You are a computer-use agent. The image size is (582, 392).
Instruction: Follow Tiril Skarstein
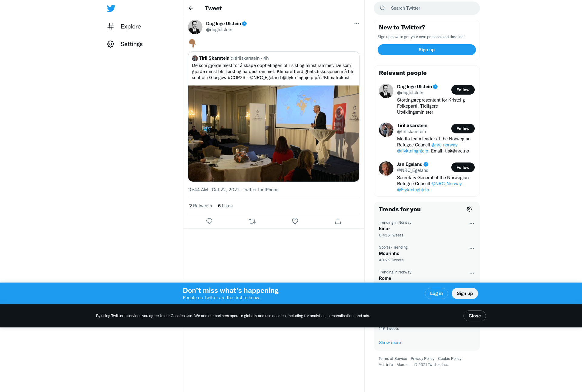(463, 129)
